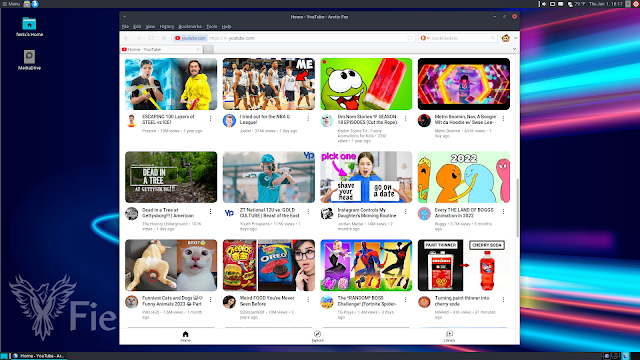Expand toolbar overflow chevron beside monkey icon

tap(516, 38)
